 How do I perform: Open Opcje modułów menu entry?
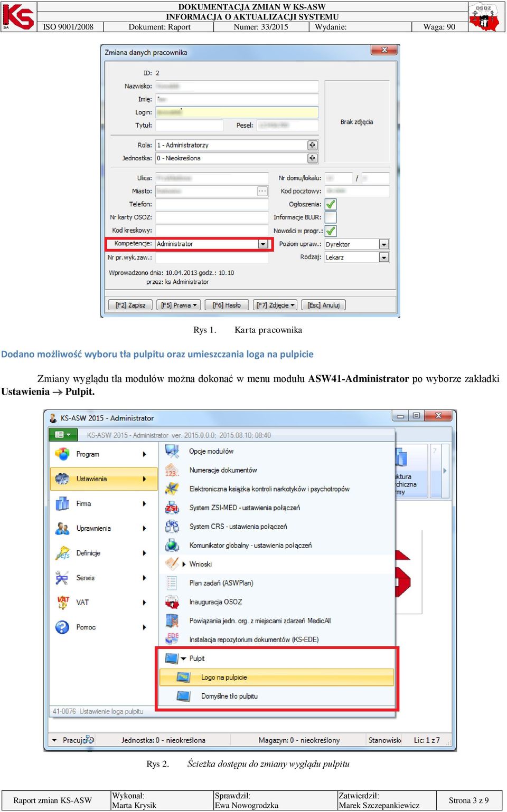click(277, 451)
